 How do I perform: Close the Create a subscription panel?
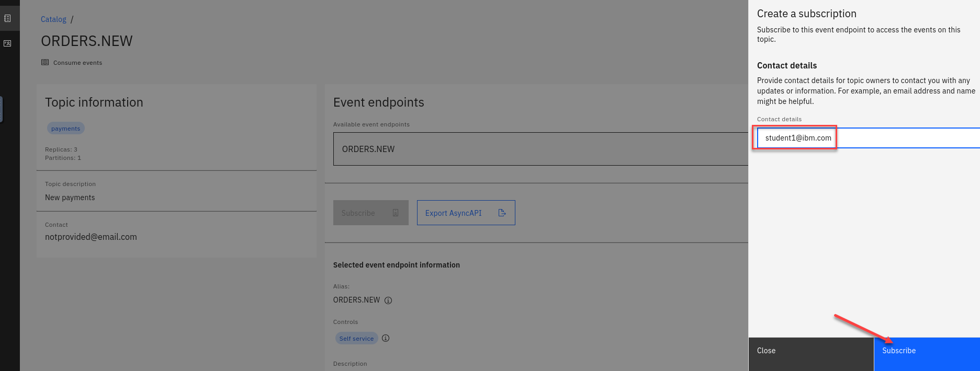point(810,351)
